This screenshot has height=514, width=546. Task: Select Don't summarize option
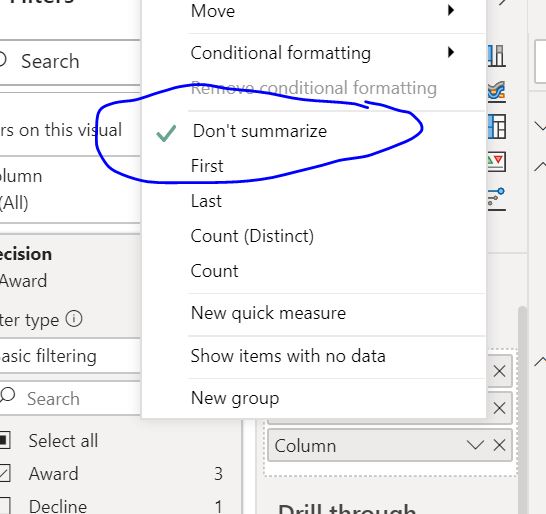pyautogui.click(x=259, y=131)
